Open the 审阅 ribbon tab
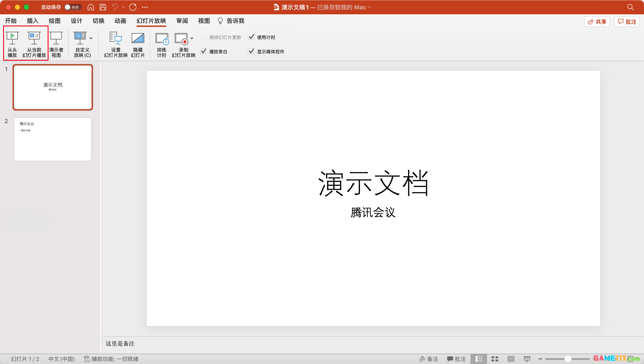The image size is (644, 364). [182, 21]
